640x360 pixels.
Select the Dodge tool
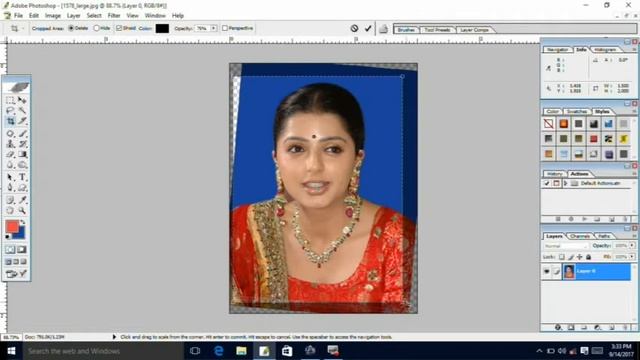pos(22,164)
